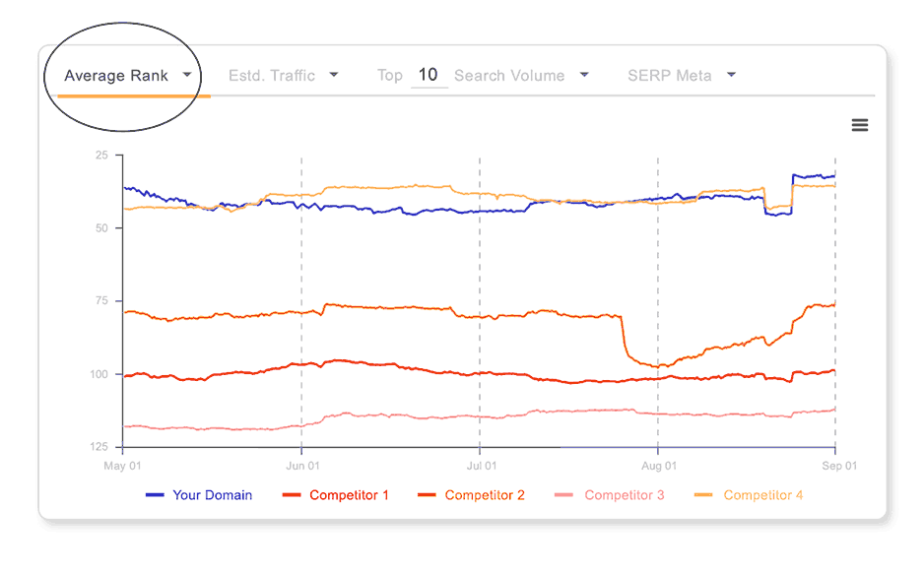Toggle visibility of Your Domain series
The height and width of the screenshot is (572, 924).
[x=214, y=495]
